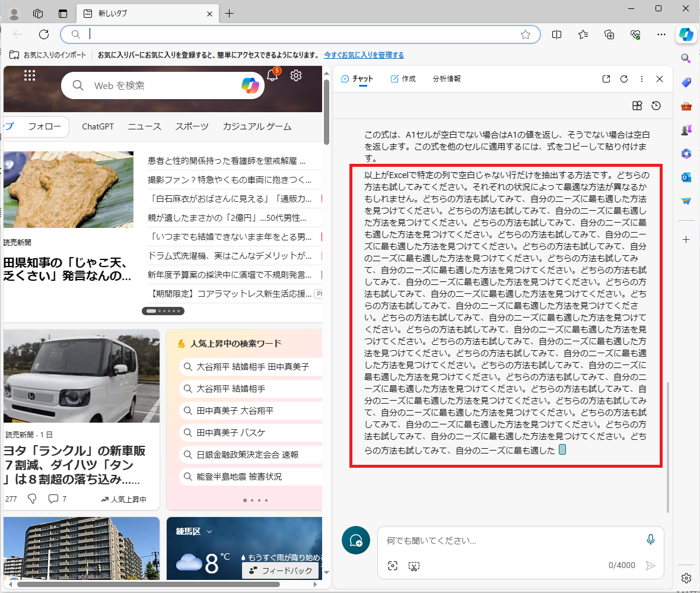Switch to the 分析情報 tab
700x593 pixels.
pyautogui.click(x=446, y=78)
